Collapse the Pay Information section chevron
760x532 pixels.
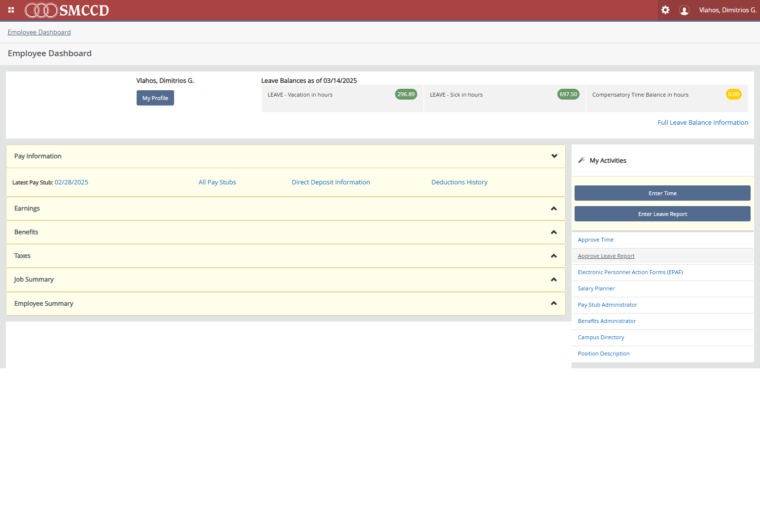click(554, 156)
